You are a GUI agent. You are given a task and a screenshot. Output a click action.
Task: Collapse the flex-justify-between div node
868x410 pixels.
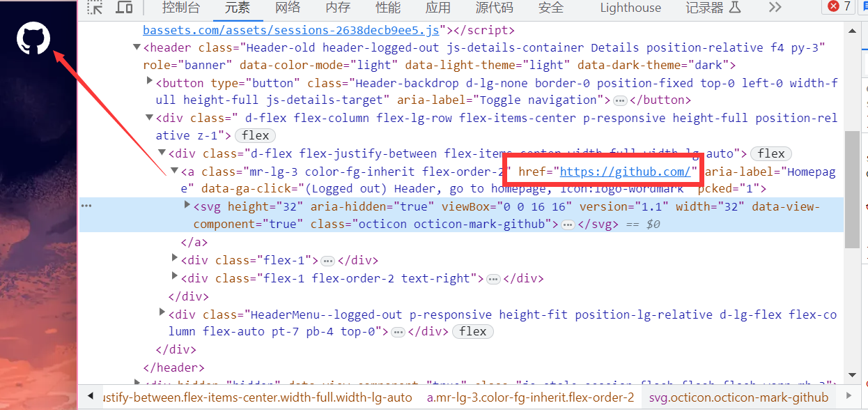click(162, 153)
